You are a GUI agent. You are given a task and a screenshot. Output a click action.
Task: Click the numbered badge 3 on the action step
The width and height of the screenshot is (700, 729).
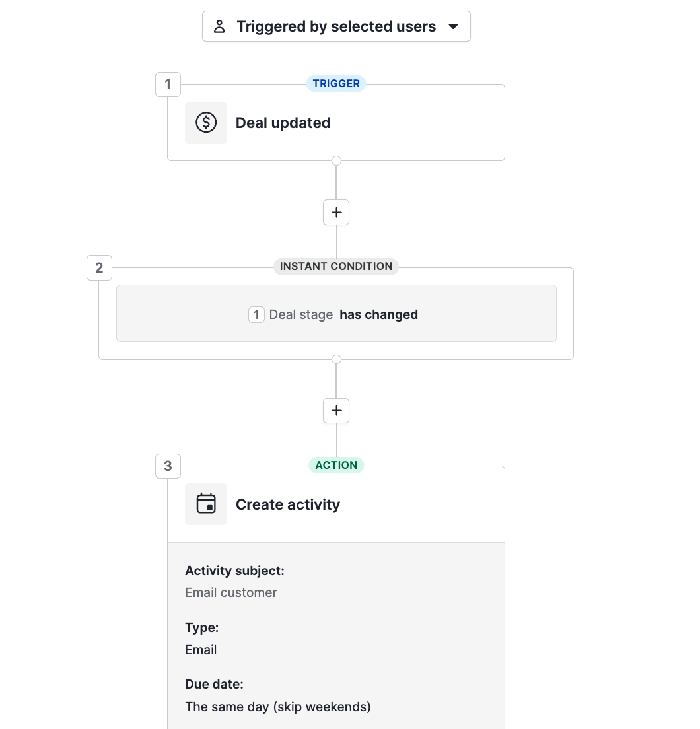(x=168, y=466)
